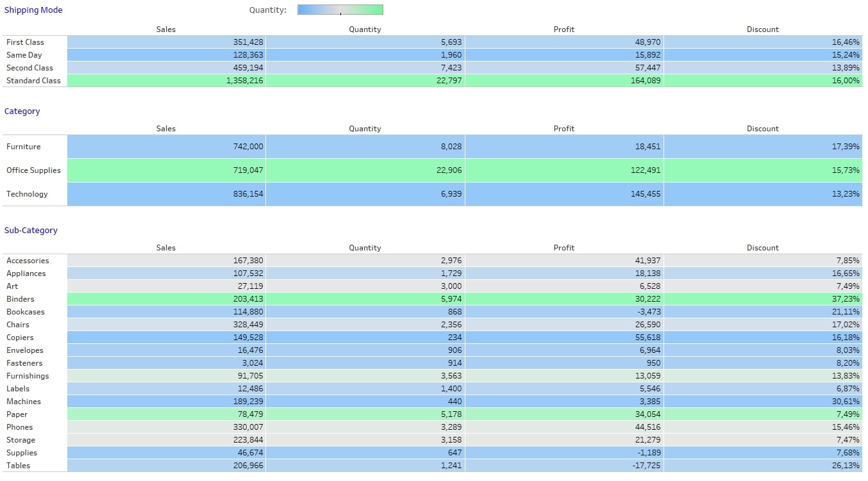The width and height of the screenshot is (868, 481).
Task: Select the Office Supplies category row label
Action: point(33,170)
